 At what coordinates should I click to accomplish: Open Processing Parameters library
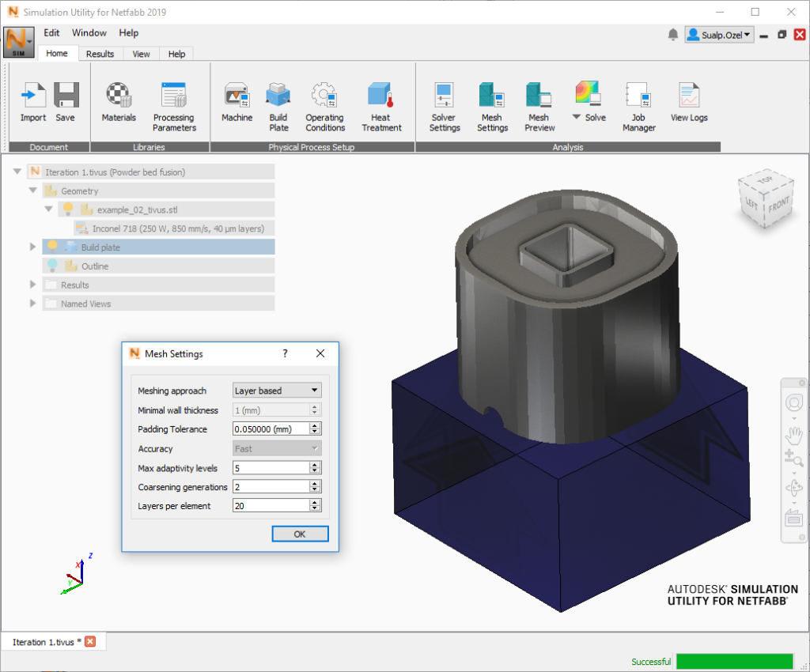tap(174, 108)
